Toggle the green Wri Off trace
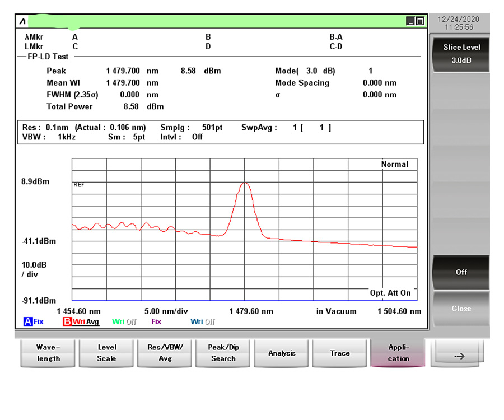This screenshot has width=504, height=420. [x=124, y=322]
